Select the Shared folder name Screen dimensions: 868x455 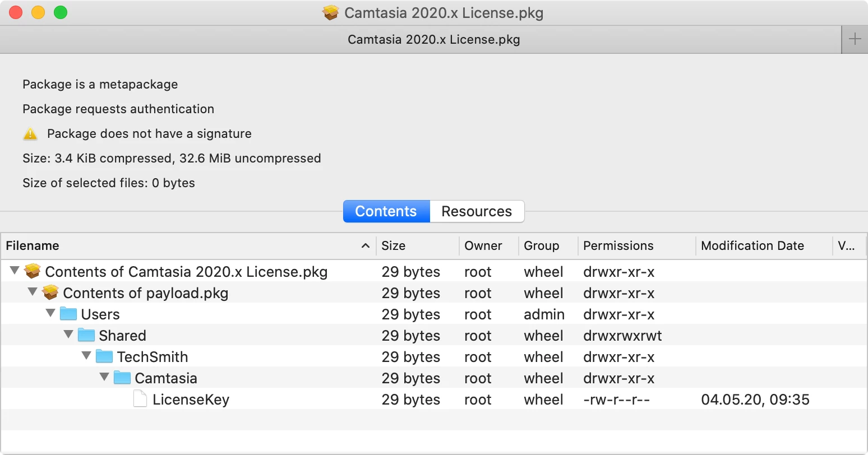point(123,336)
